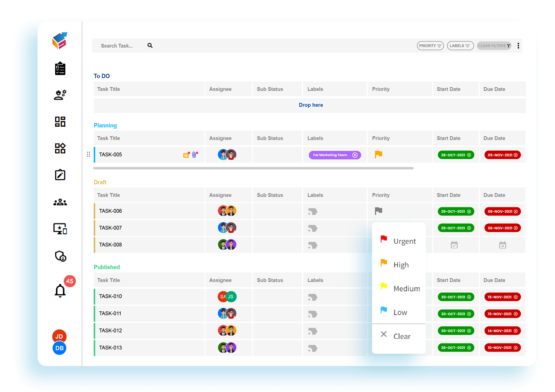Remove the For Marketing Team label
The image size is (555, 392).
coord(355,155)
